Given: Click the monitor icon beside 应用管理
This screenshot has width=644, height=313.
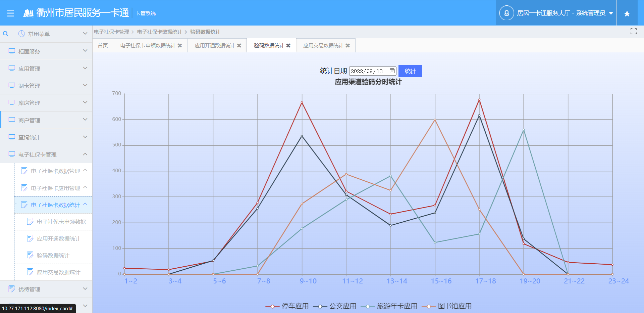Looking at the screenshot, I should point(12,68).
